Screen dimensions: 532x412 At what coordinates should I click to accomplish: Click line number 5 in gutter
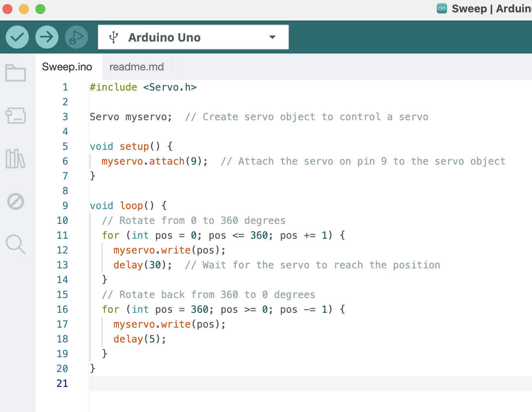click(x=65, y=147)
